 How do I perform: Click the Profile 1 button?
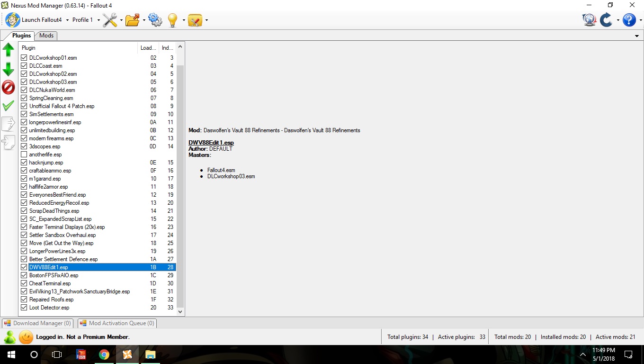click(82, 20)
